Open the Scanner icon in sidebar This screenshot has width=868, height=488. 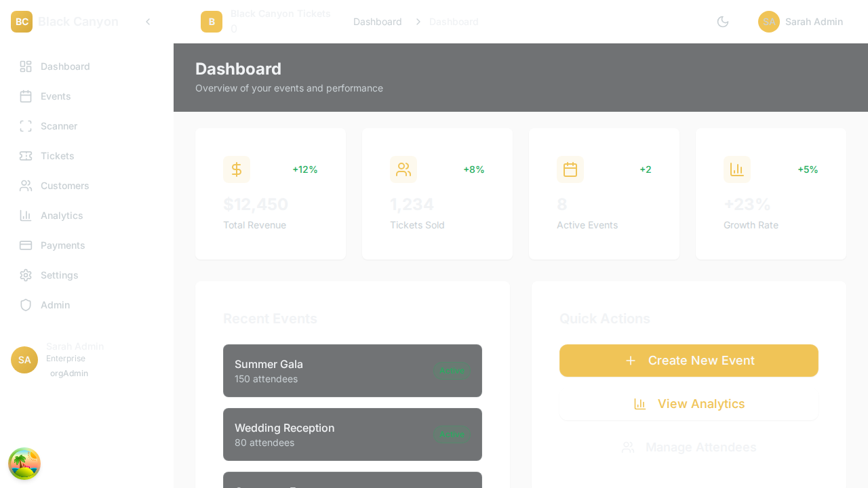tap(26, 126)
